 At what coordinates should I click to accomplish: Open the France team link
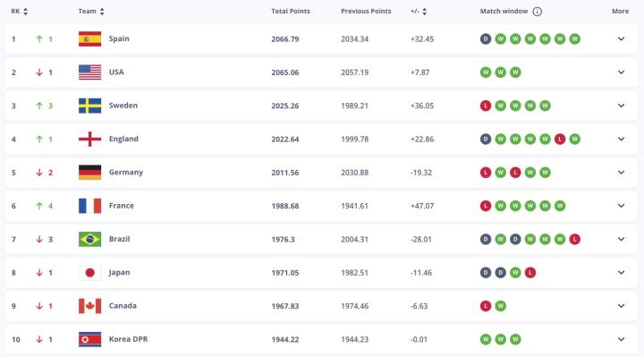coord(121,206)
